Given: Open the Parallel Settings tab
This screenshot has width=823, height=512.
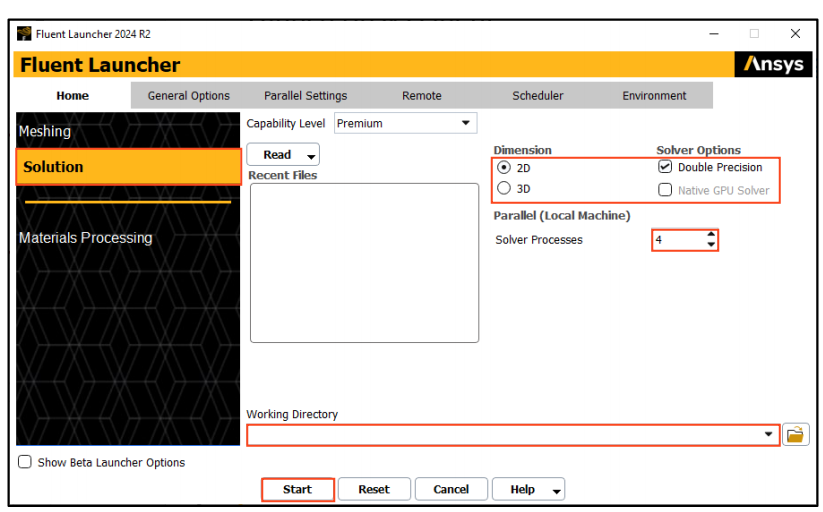Looking at the screenshot, I should point(305,96).
